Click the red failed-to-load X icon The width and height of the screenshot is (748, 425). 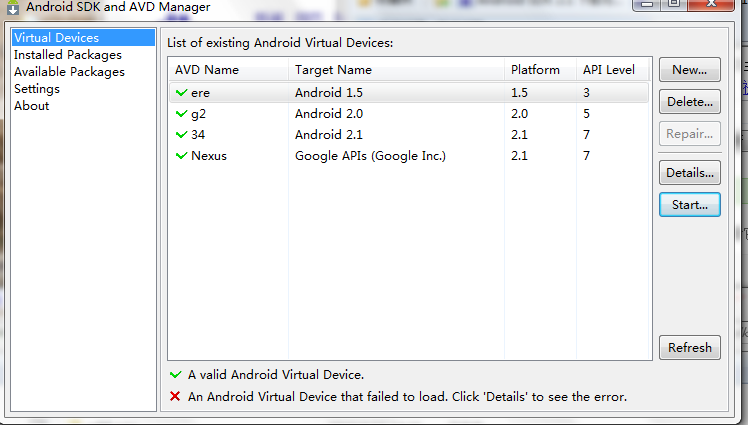[175, 396]
